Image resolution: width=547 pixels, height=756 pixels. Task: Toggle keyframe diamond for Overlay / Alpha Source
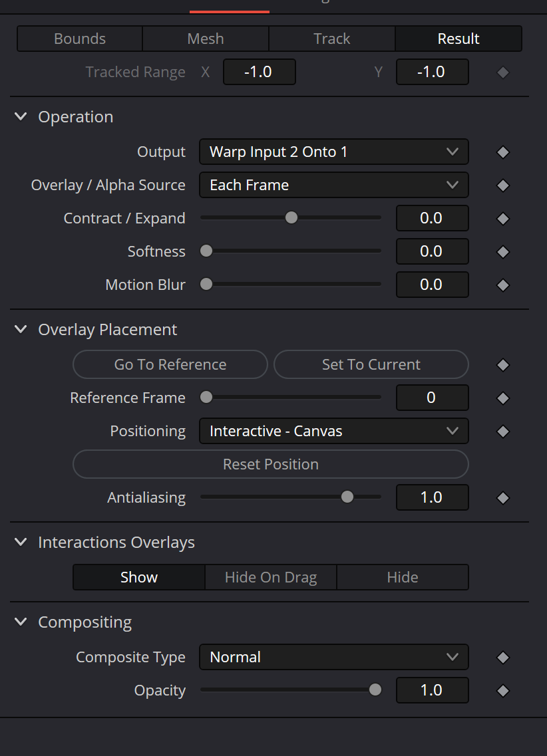pos(502,186)
